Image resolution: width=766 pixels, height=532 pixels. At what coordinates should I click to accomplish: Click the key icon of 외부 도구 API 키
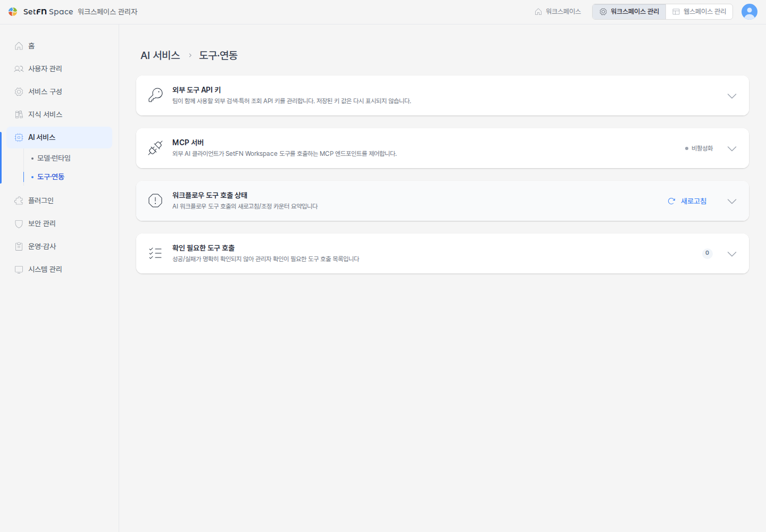coord(155,95)
